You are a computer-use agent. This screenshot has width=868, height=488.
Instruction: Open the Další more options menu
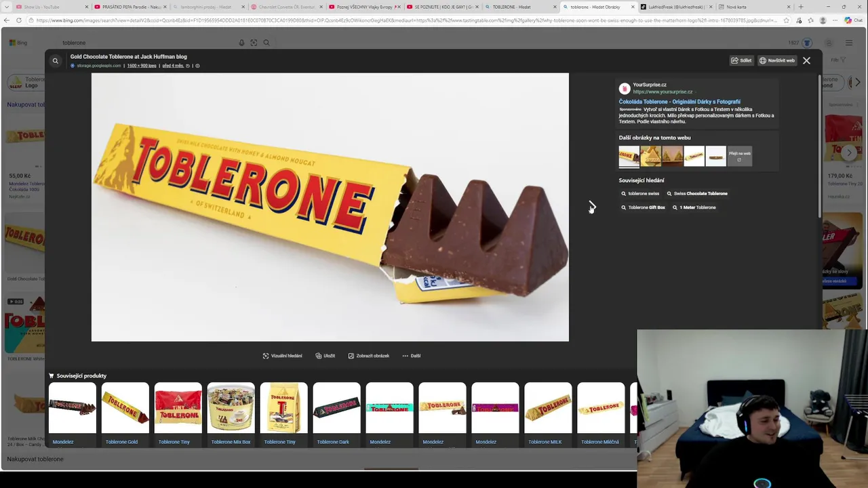point(412,356)
